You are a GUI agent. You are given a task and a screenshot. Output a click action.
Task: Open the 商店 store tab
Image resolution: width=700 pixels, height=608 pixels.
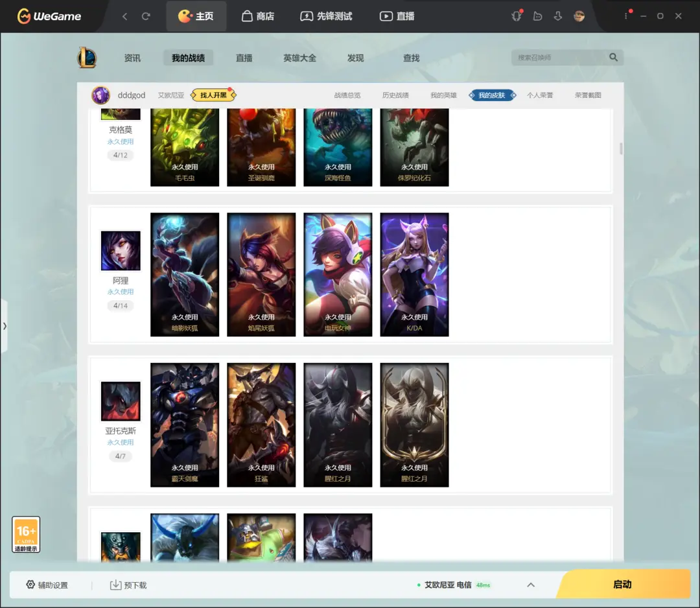[258, 16]
